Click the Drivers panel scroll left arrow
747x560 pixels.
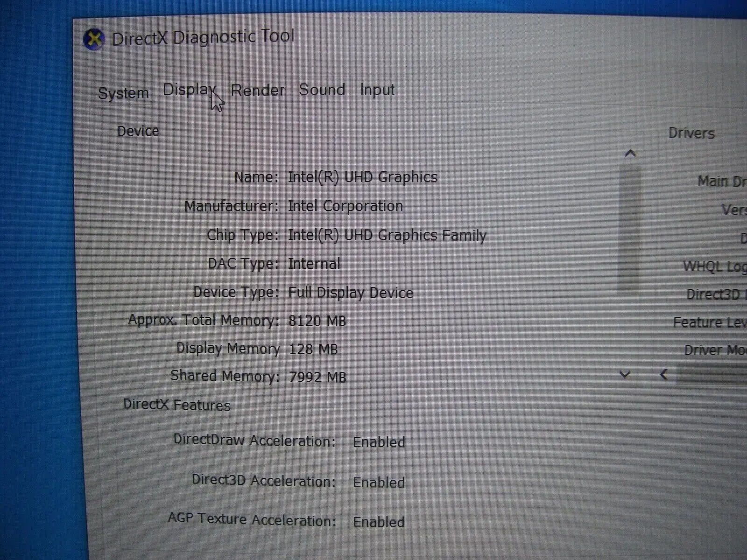click(x=664, y=375)
